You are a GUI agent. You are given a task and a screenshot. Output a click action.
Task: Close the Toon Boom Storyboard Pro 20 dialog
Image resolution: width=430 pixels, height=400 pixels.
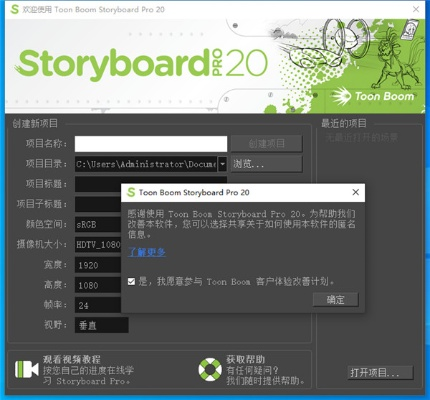[x=356, y=192]
